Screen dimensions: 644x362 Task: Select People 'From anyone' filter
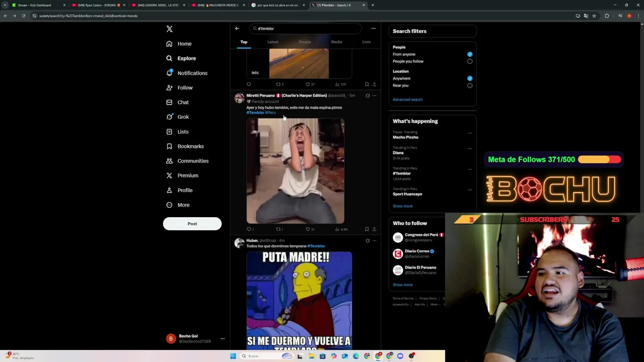(x=470, y=54)
